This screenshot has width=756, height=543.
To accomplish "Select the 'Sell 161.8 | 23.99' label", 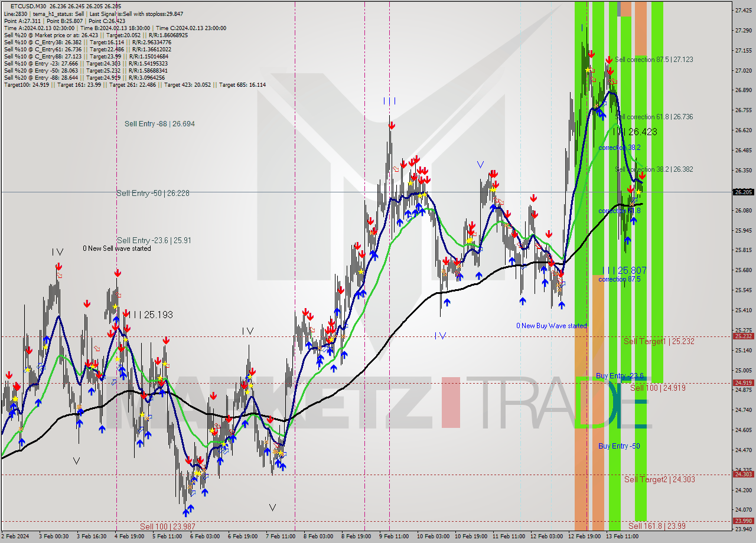I will click(x=657, y=526).
